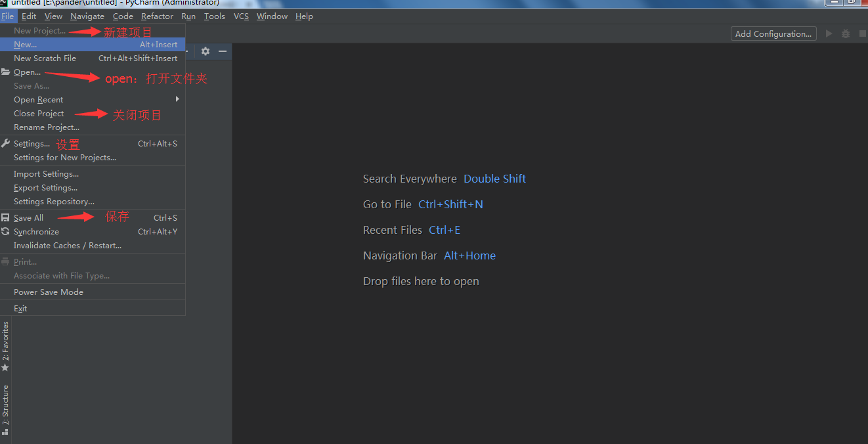Select New Scratch File menu entry

(93, 58)
